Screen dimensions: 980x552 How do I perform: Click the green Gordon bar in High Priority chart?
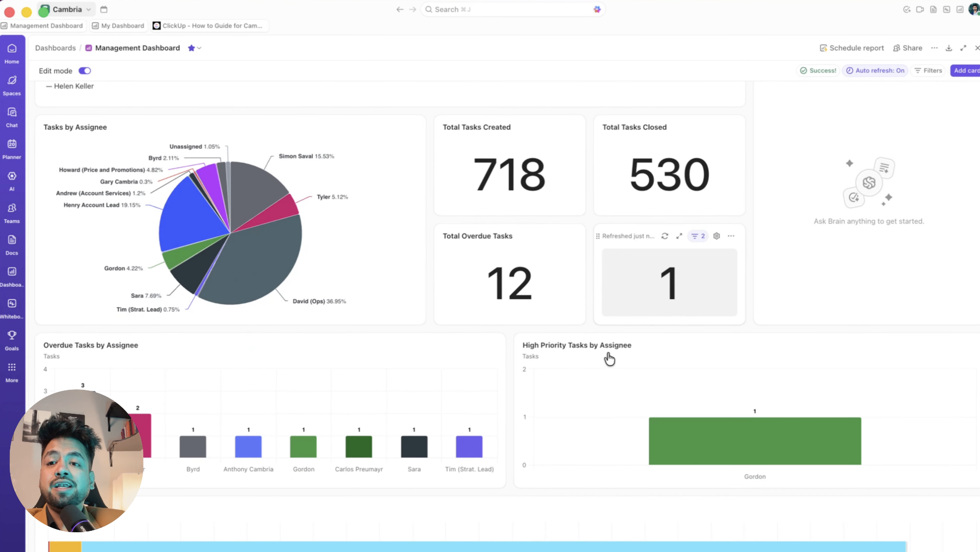(x=754, y=441)
